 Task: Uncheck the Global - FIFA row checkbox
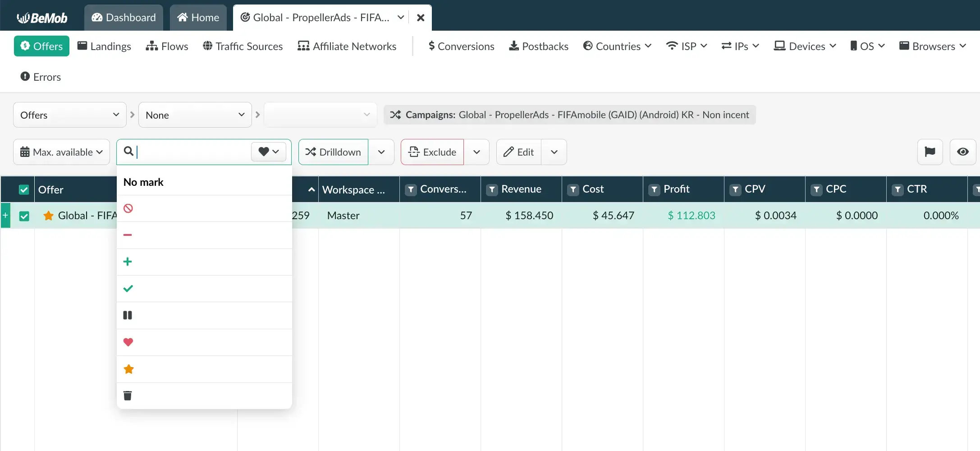coord(24,216)
